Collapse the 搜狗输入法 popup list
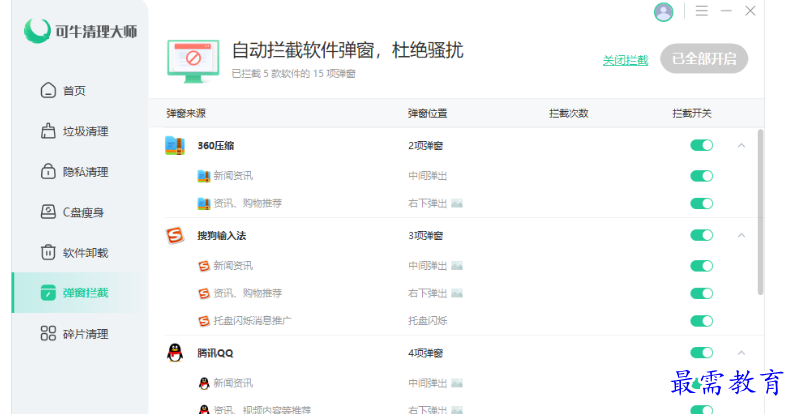The image size is (792, 414). 741,235
